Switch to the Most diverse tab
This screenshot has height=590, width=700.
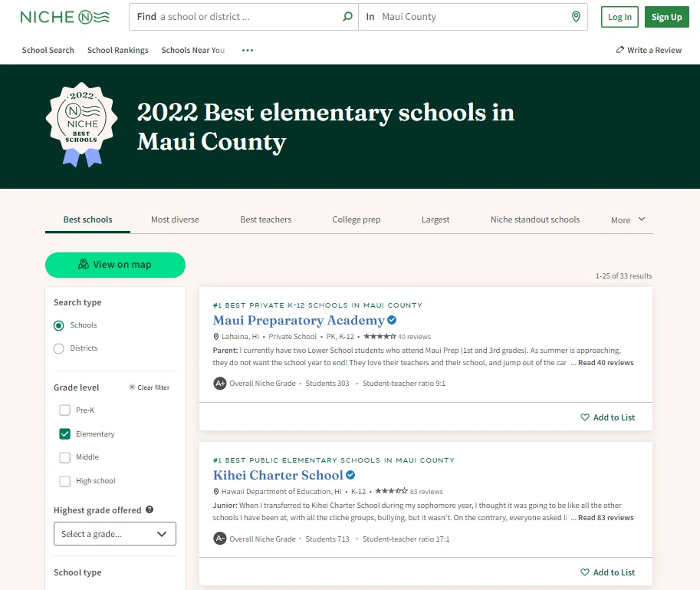click(x=175, y=219)
